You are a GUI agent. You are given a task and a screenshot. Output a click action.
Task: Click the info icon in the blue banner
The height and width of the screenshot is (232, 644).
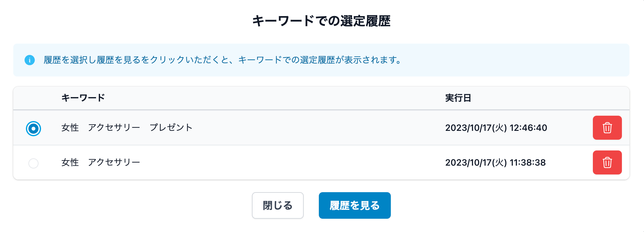(30, 60)
